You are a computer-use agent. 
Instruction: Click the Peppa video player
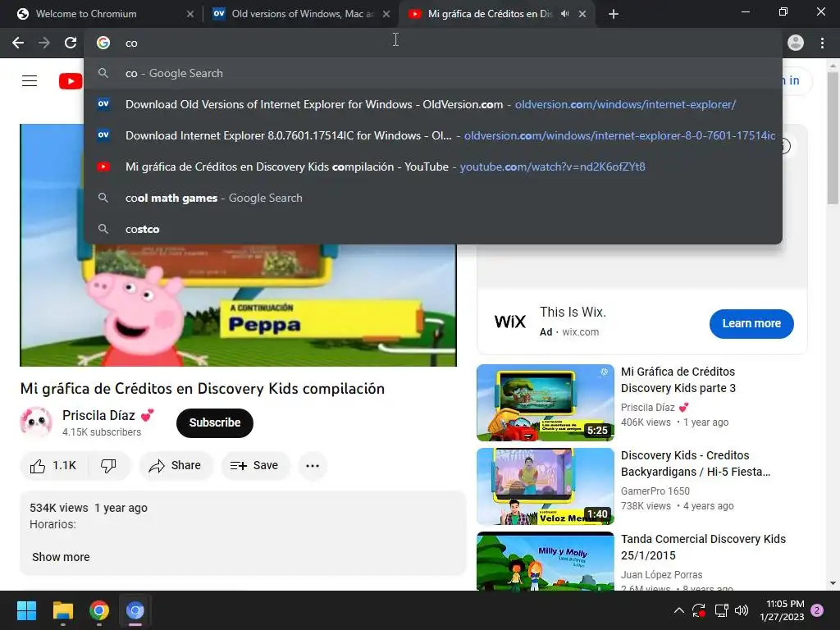click(x=238, y=305)
